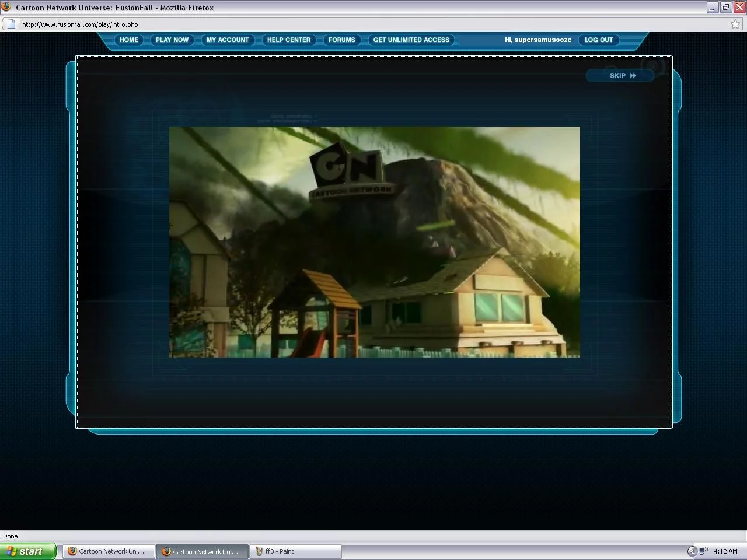Click GET UNLIMITED ACCESS
Viewport: 747px width, 560px height.
[x=411, y=40]
